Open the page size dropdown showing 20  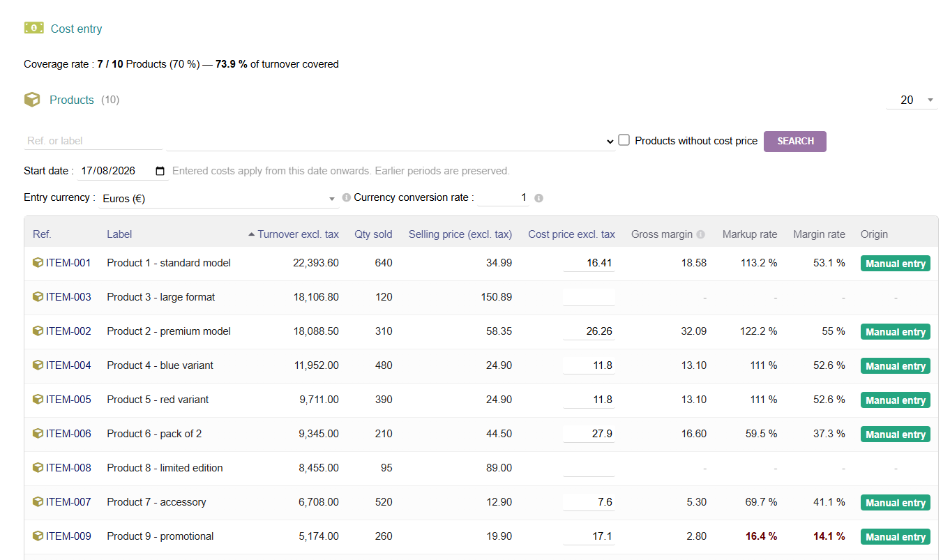(x=912, y=100)
